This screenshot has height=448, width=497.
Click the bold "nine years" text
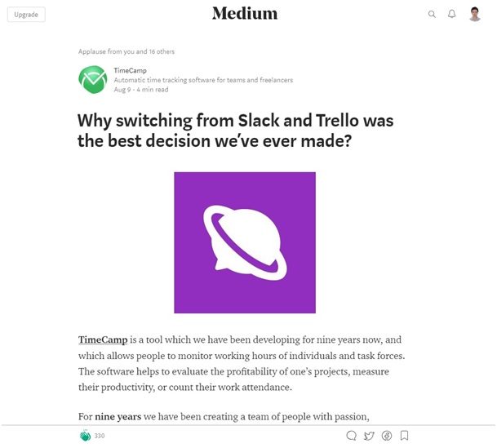[118, 416]
